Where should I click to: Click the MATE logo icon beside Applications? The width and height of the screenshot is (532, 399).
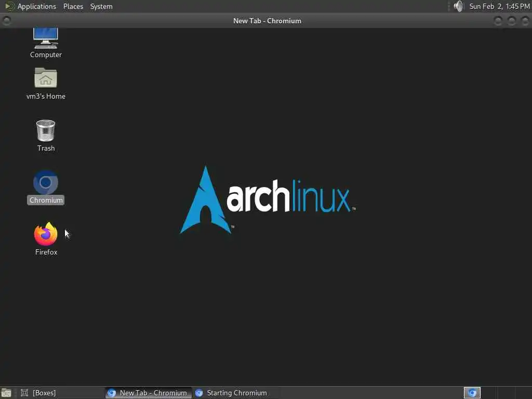(9, 6)
